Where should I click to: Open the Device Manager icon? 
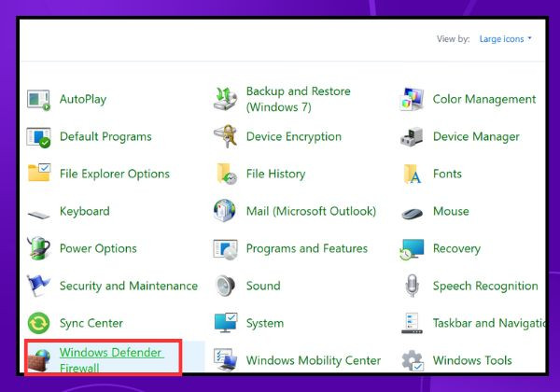413,137
